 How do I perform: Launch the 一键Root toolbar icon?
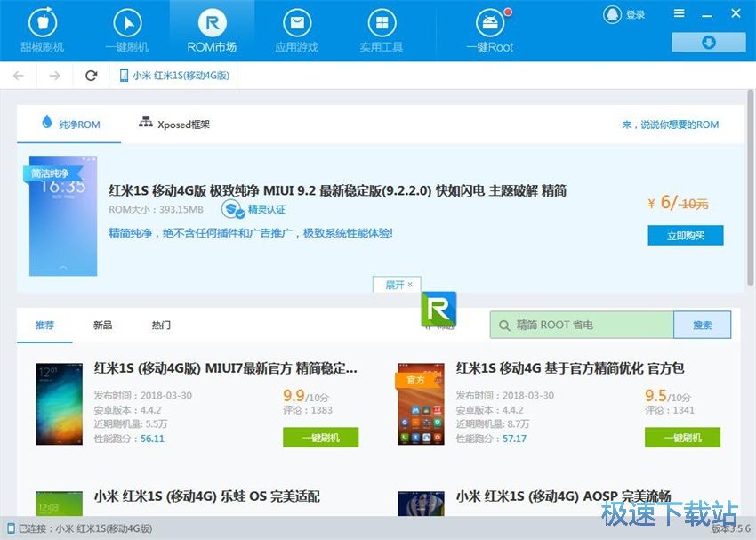click(x=490, y=22)
